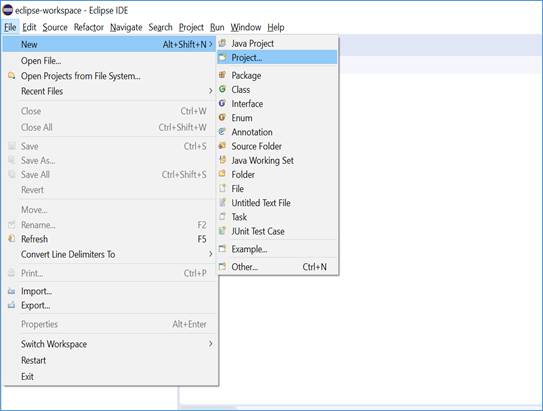Click the Untitled Text File icon

tap(222, 203)
